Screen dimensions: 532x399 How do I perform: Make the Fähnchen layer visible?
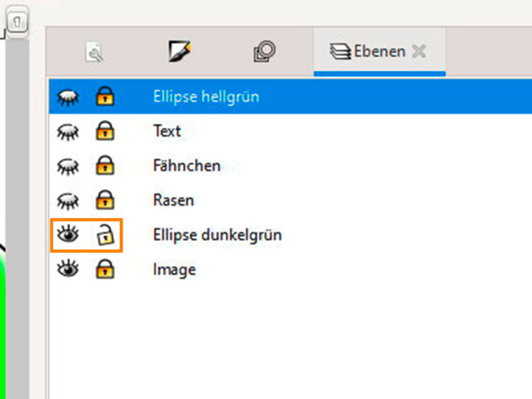(68, 166)
